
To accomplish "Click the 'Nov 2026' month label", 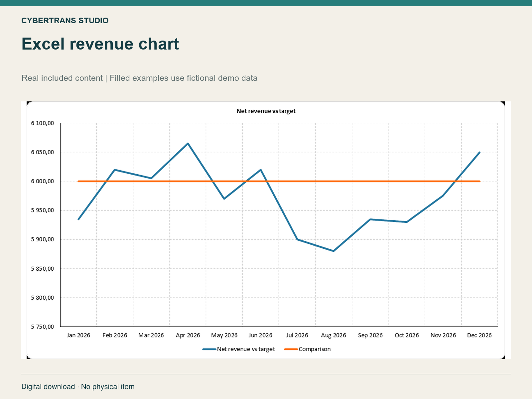I will (443, 335).
